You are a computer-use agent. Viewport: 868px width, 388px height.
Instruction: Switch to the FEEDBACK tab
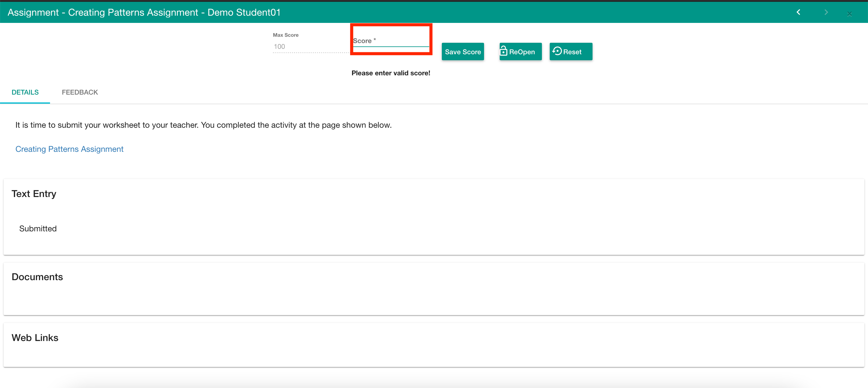tap(80, 92)
